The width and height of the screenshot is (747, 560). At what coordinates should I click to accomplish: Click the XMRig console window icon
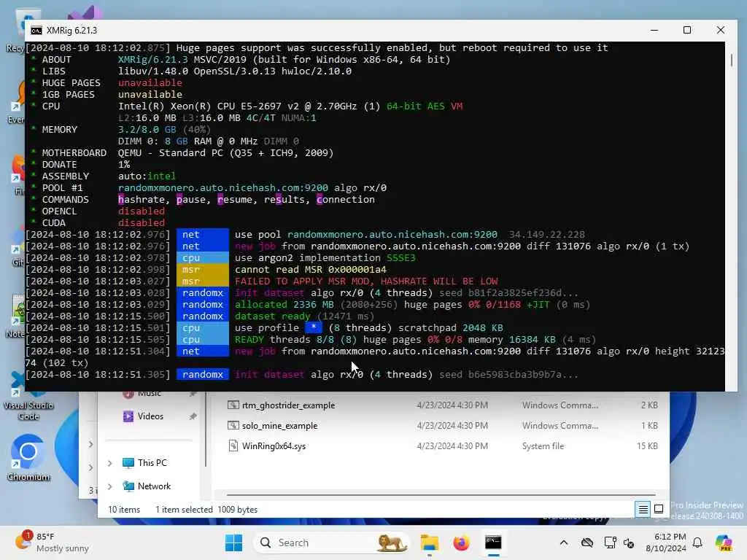pyautogui.click(x=36, y=31)
